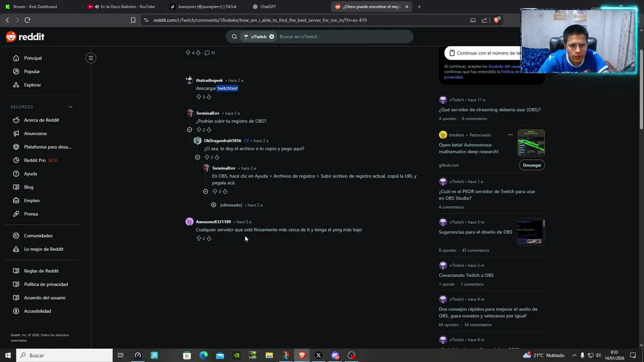Upvote OkDragonfruit5956's reply

click(207, 157)
